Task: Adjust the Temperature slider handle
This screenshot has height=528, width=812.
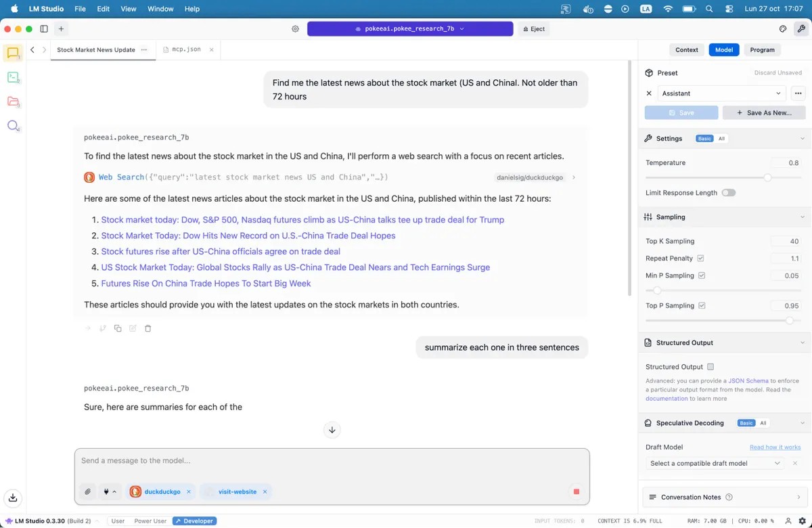Action: (x=767, y=177)
